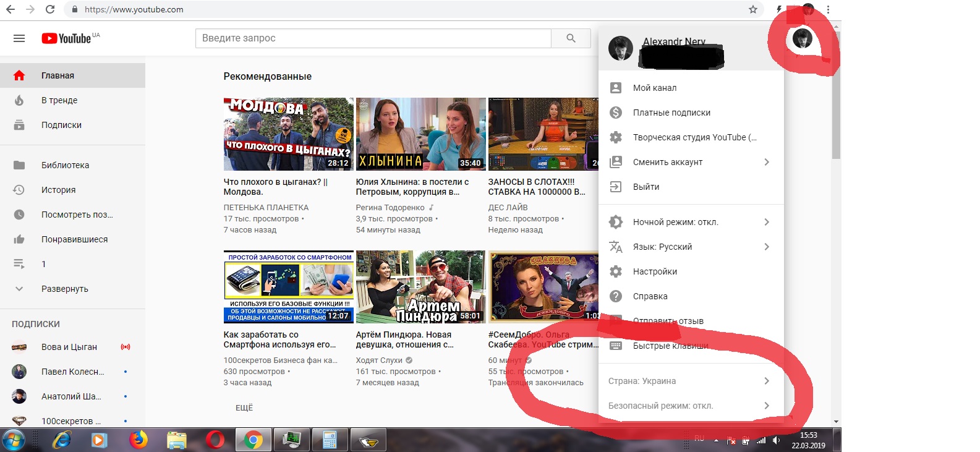Click the Понравившиеся thumbs-up icon

19,239
